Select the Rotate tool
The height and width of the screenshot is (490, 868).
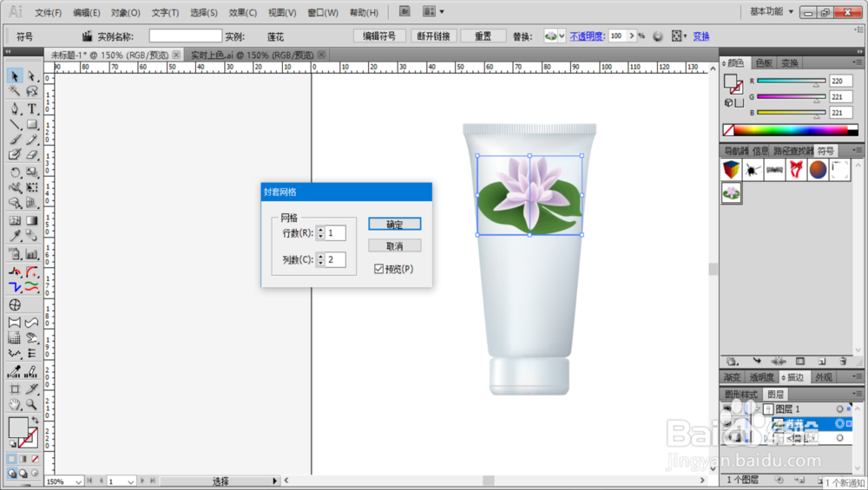(15, 173)
